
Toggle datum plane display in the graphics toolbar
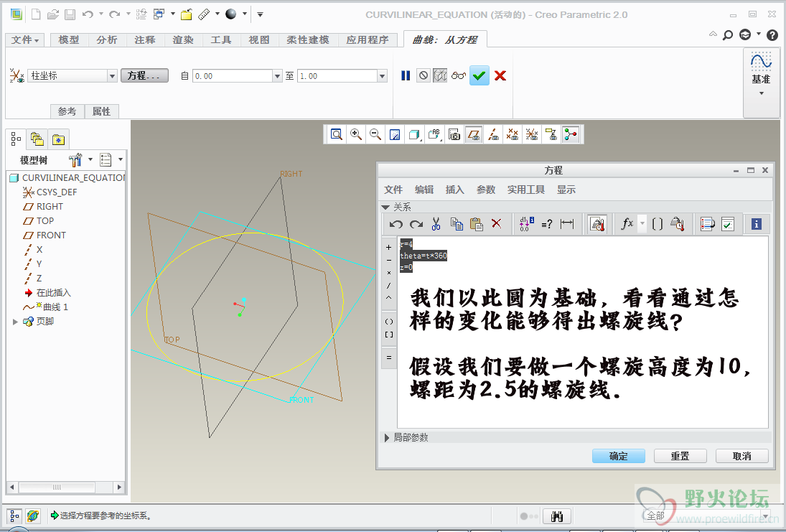[x=473, y=134]
